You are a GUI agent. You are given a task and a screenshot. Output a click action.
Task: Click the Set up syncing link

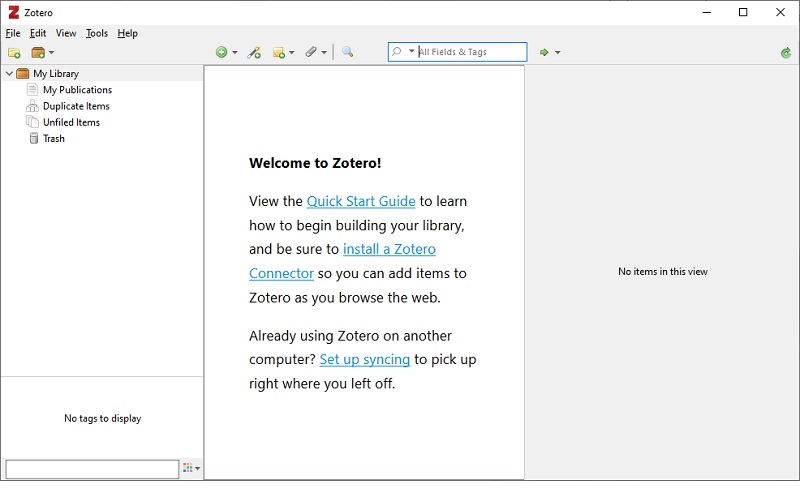coord(365,359)
